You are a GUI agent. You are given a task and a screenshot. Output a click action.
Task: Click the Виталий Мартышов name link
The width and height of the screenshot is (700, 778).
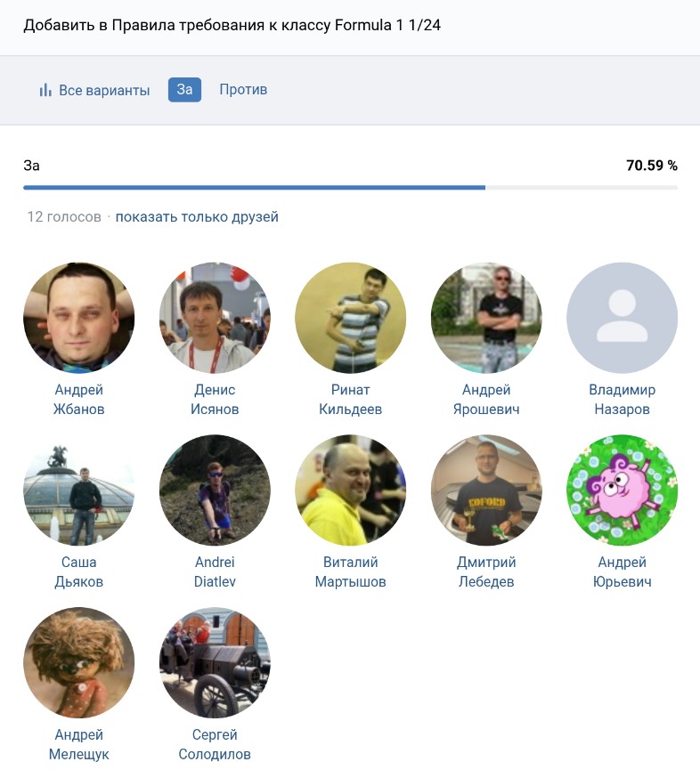350,572
